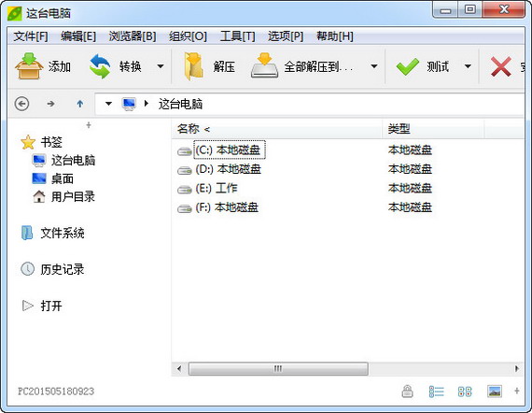Switch to small icons grid view

coord(465,392)
